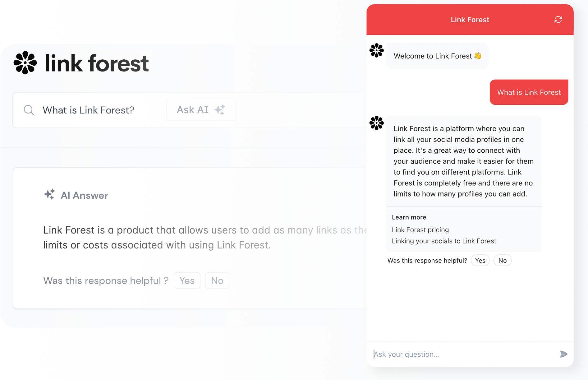Click the red What is Link Forest bubble
Viewport: 588px width, 380px height.
pos(529,92)
